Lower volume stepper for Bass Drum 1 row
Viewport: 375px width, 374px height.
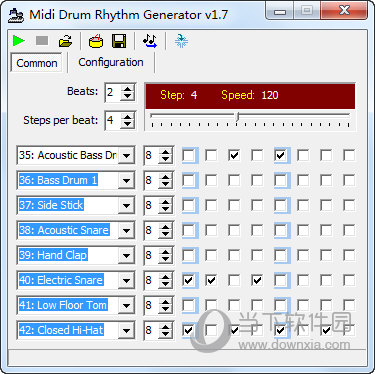tap(166, 184)
